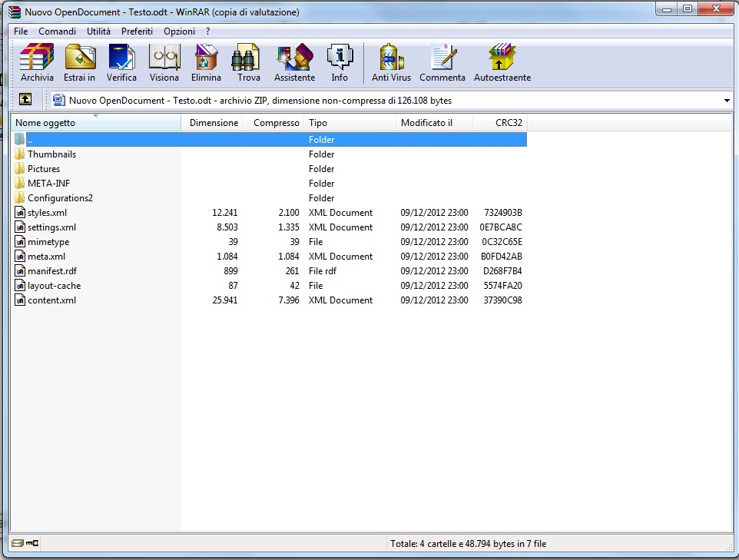Screen dimensions: 739x560
Task: Click the size value 25.941
Action: click(x=225, y=300)
